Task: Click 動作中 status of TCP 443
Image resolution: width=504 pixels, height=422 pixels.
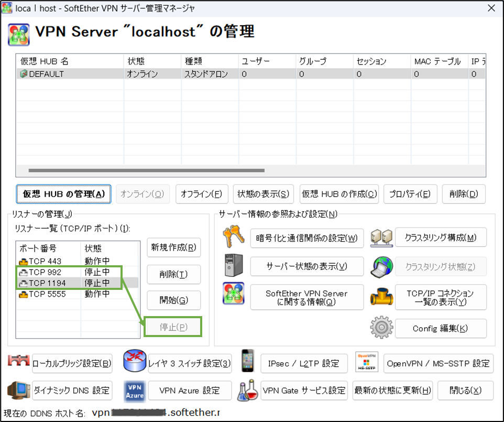Action: (97, 261)
